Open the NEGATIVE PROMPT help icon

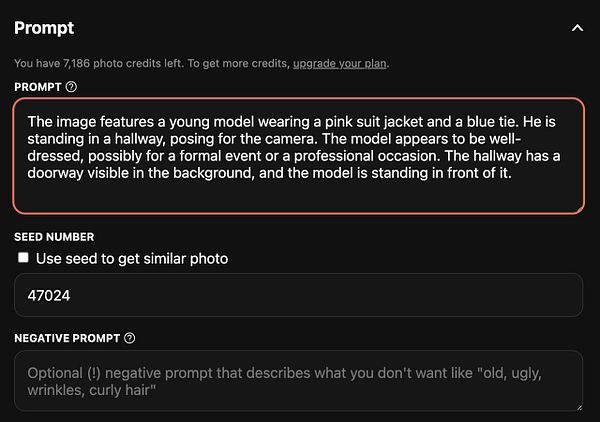(130, 338)
